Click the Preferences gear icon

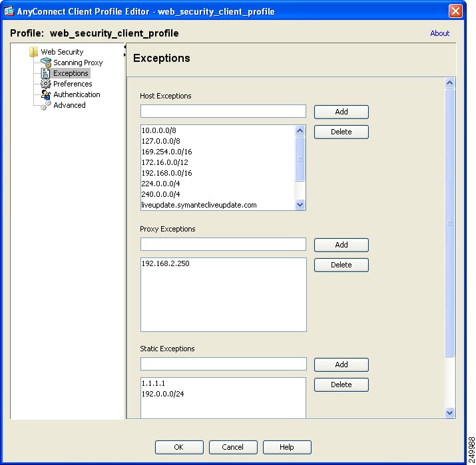click(x=45, y=84)
